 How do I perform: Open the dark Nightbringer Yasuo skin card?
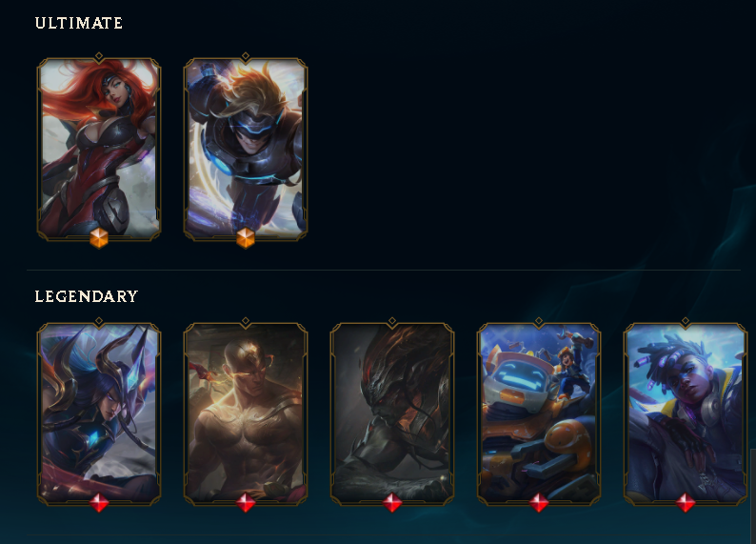pos(392,413)
